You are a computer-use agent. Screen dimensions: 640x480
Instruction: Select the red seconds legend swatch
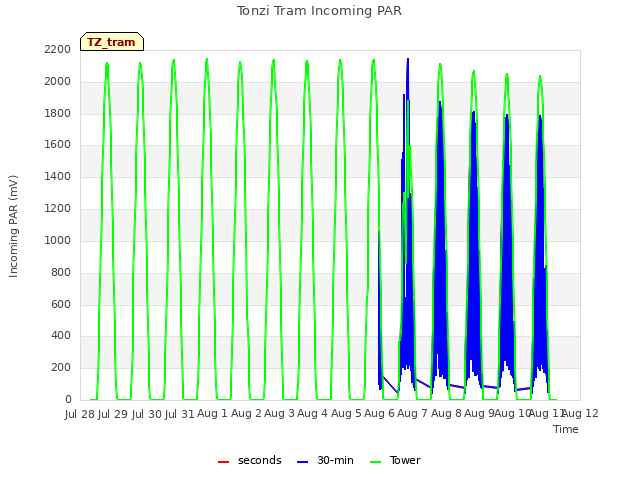pyautogui.click(x=223, y=461)
